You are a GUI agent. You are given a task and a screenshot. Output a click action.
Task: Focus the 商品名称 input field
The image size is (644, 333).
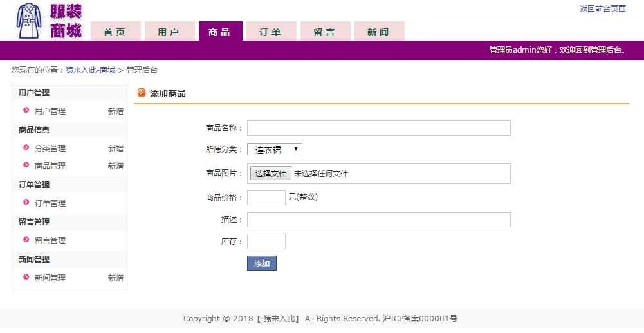[379, 128]
